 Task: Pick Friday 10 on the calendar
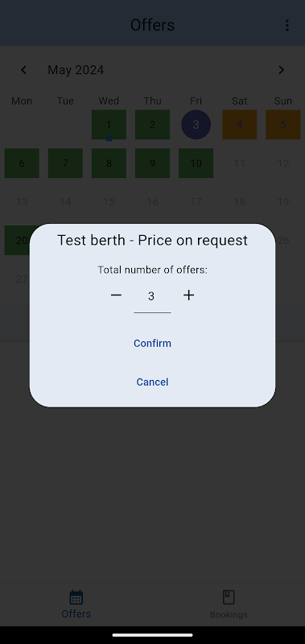pos(196,163)
